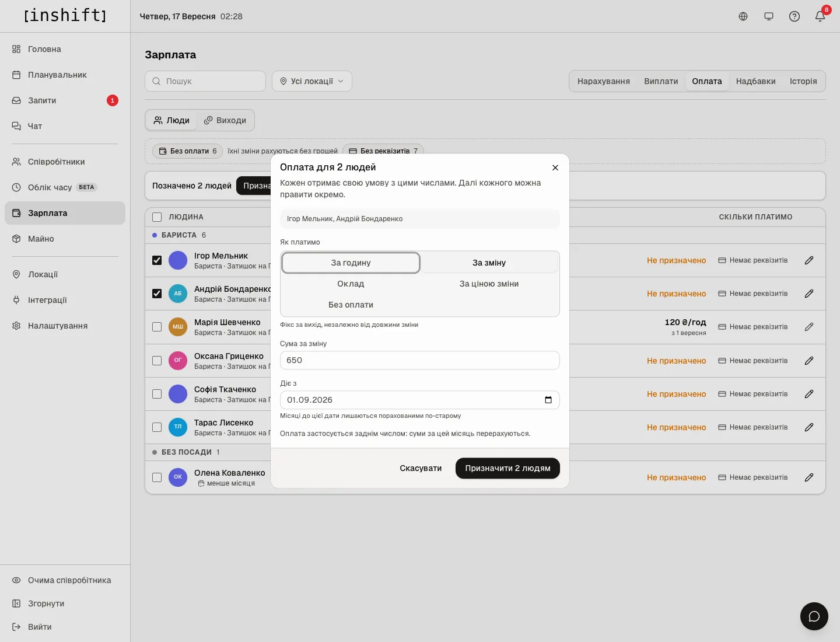Open Майно in sidebar
This screenshot has height=642, width=840.
tap(65, 239)
